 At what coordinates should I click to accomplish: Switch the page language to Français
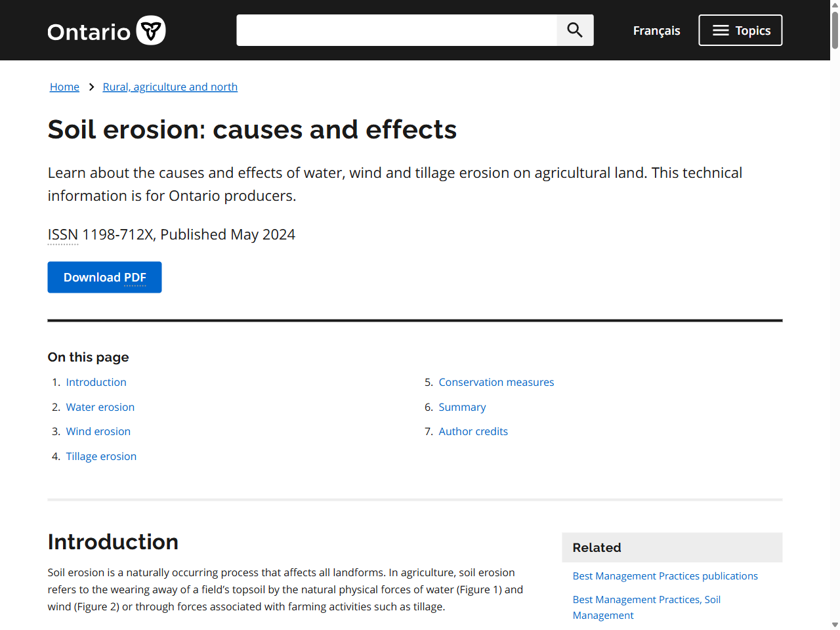click(x=656, y=30)
